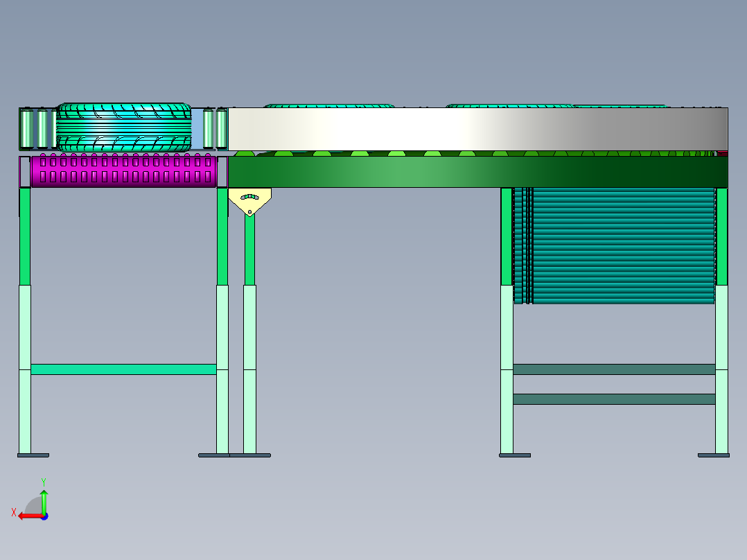This screenshot has height=560, width=747.
Task: Click the green "Y" axis label
Action: [x=44, y=482]
